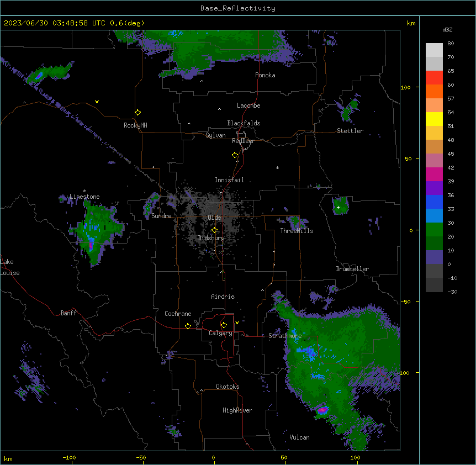Click the 80 value label in legend
This screenshot has width=476, height=465.
(451, 44)
